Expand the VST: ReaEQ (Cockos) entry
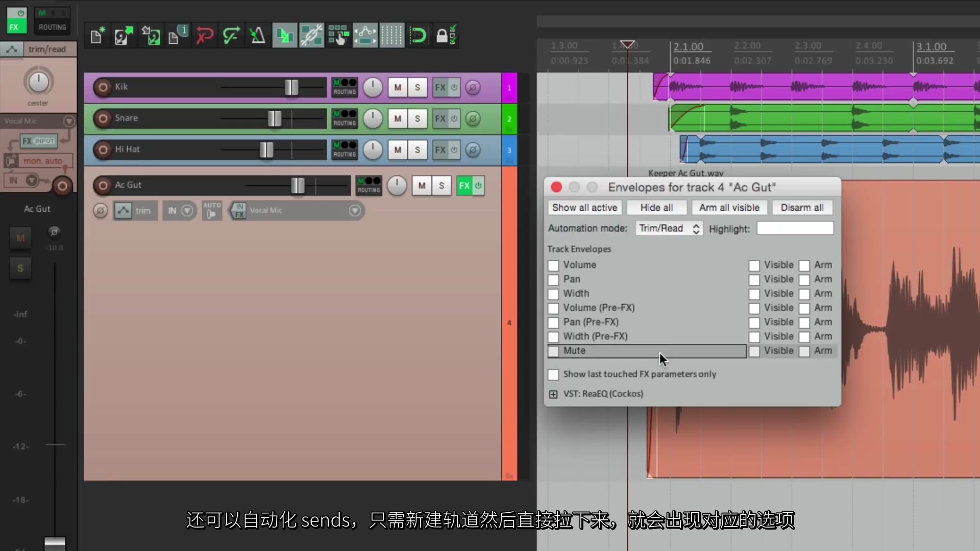The height and width of the screenshot is (551, 980). 553,394
